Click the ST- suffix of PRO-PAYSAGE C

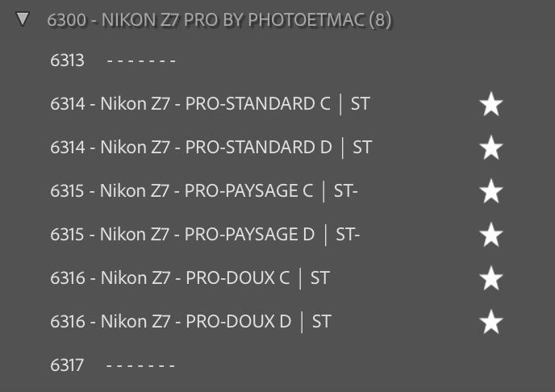(346, 191)
